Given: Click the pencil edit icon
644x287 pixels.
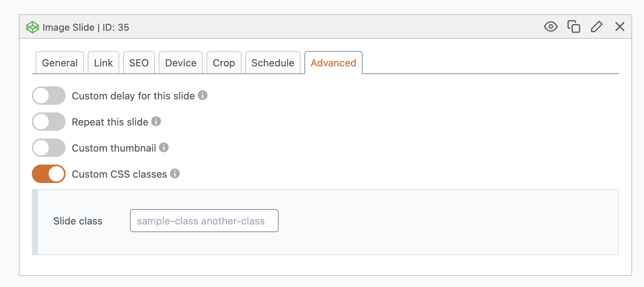Looking at the screenshot, I should click(597, 27).
